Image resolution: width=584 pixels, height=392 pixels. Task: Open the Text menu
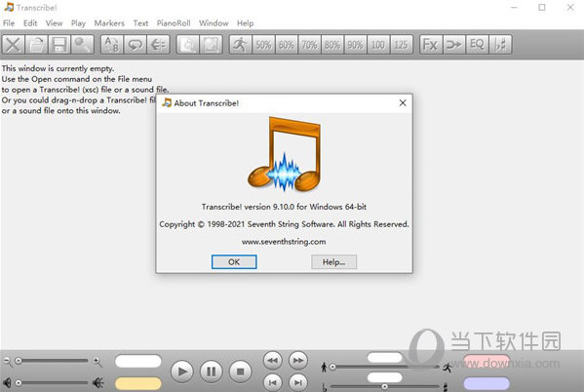pyautogui.click(x=140, y=23)
